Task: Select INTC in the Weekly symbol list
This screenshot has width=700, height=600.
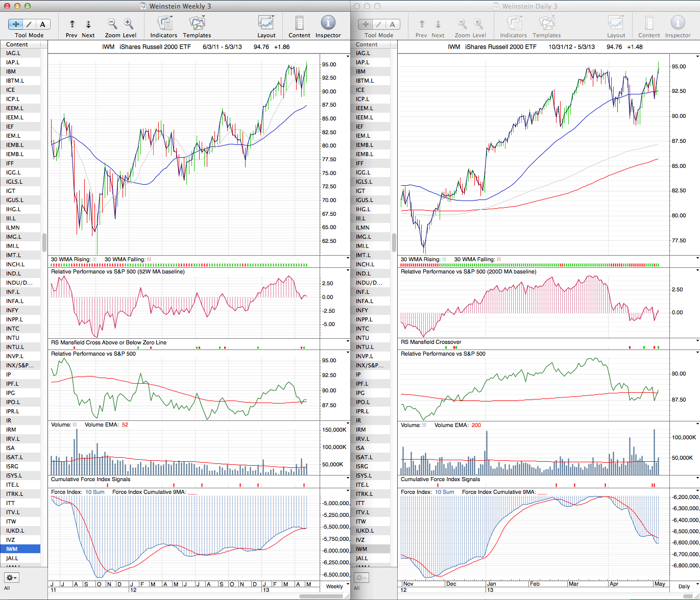Action: (13, 329)
